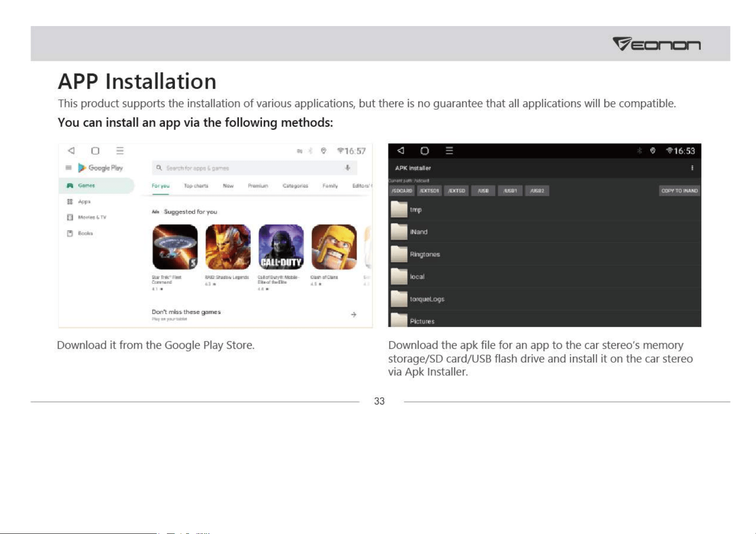Open the tmp folder icon
The image size is (756, 534).
[x=399, y=209]
